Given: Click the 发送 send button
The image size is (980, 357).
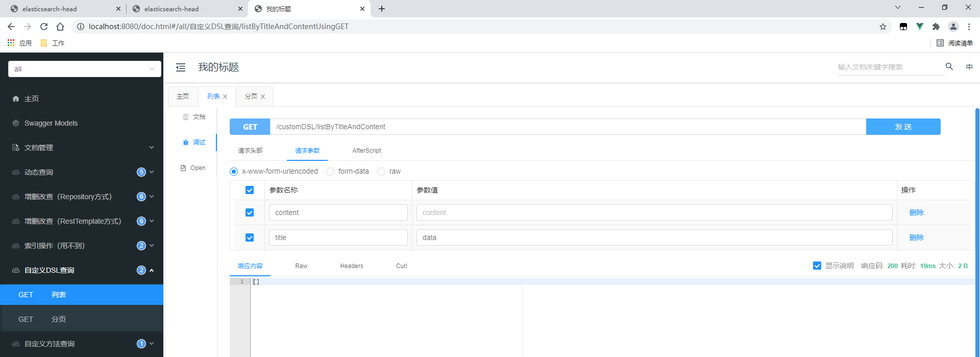Looking at the screenshot, I should pyautogui.click(x=903, y=127).
